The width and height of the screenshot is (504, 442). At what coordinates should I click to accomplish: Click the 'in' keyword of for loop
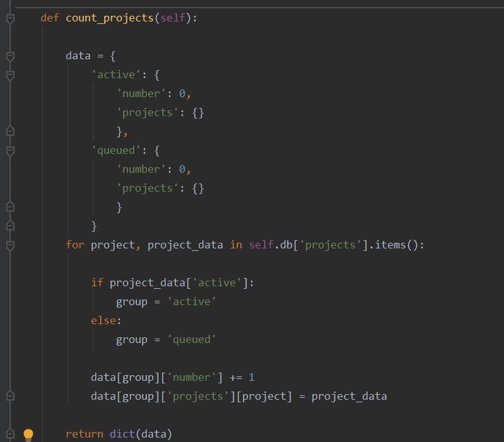(236, 245)
